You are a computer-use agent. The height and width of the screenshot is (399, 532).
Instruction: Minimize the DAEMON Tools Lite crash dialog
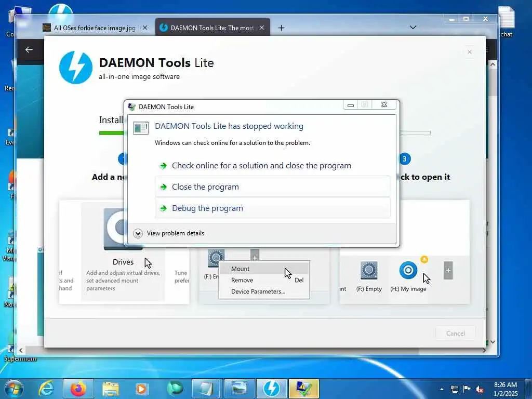[x=351, y=105]
